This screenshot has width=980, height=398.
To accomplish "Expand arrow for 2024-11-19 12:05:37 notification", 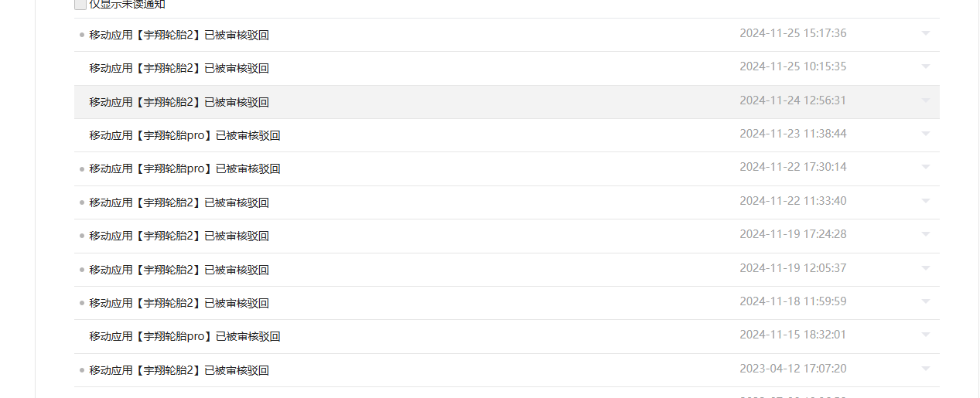I will 926,268.
